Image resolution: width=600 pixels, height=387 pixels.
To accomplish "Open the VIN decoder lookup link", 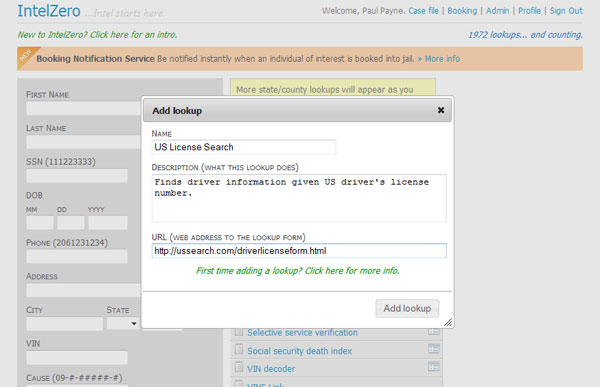I will [271, 369].
